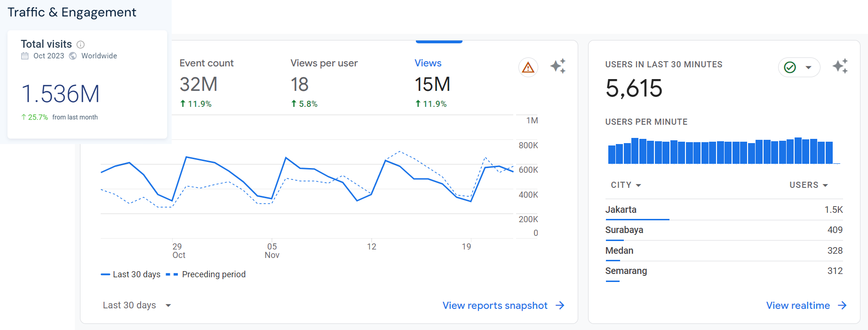
Task: Click the globe icon beside Worldwide
Action: pos(73,56)
